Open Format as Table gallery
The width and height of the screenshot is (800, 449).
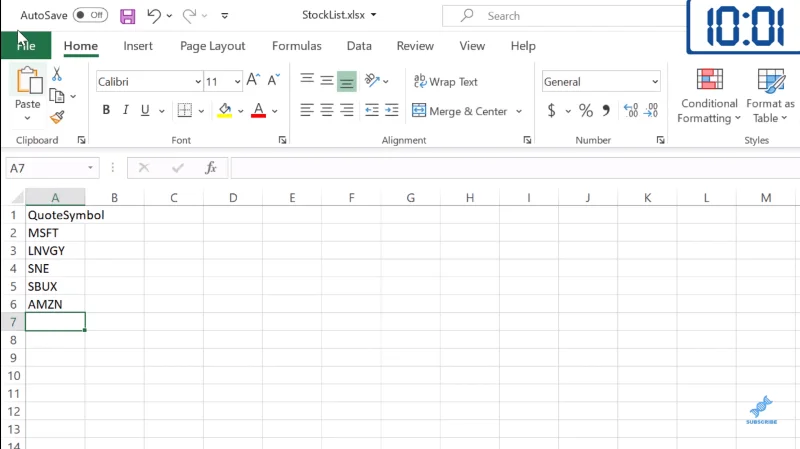point(770,96)
